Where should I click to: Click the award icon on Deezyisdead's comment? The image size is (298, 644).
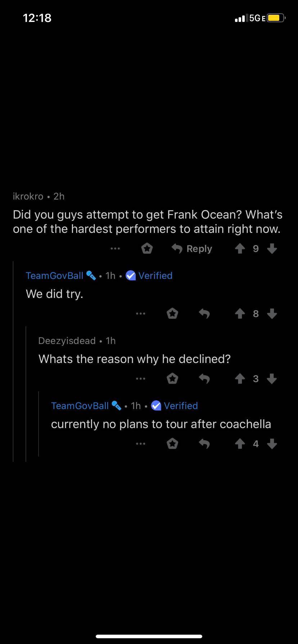tap(172, 378)
